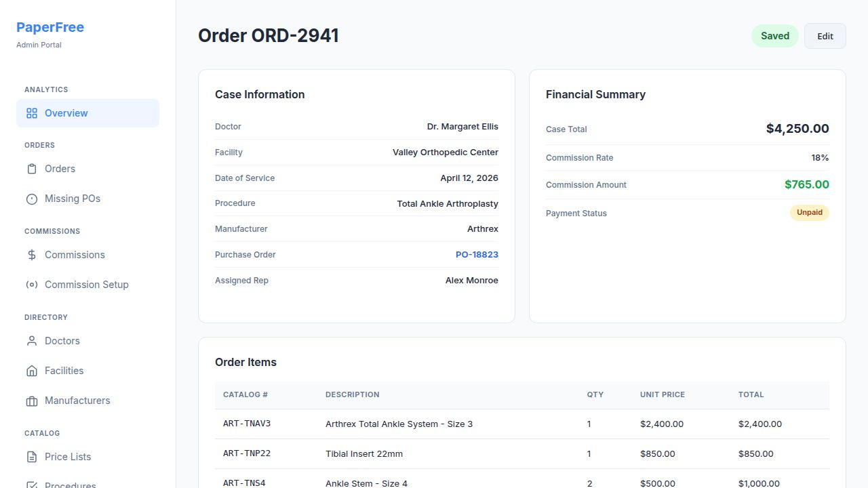Open purchase order PO-18823 link

(x=477, y=255)
